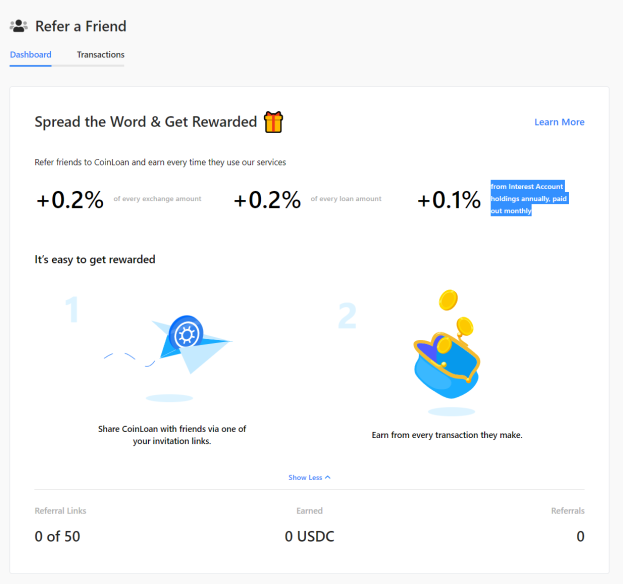Collapse the section via Show Less
The image size is (623, 584).
click(x=309, y=478)
